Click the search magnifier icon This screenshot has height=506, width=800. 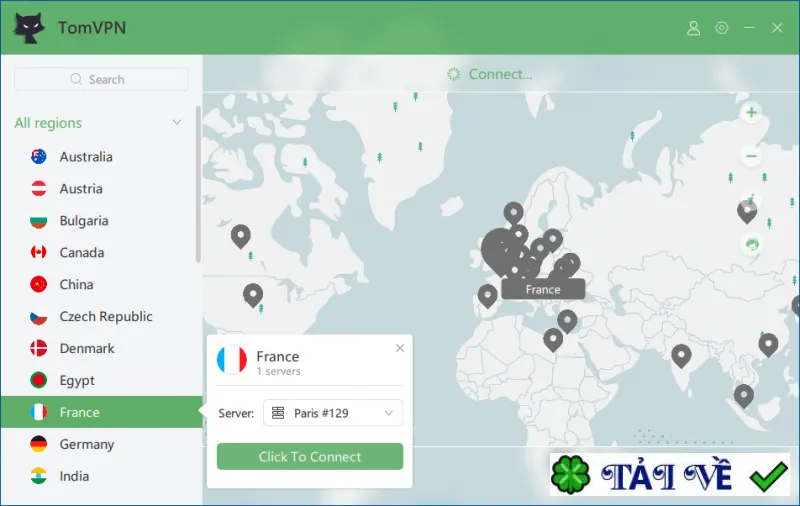click(x=76, y=79)
